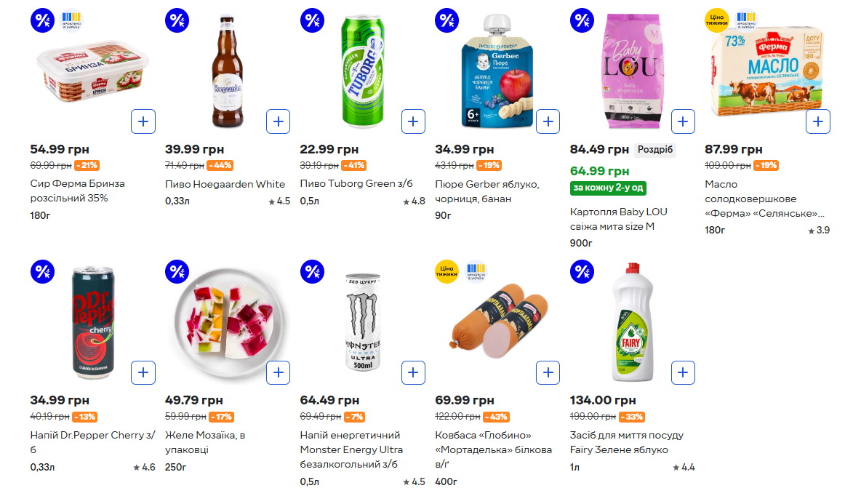
Task: Click the discount badge on Hoegaarden beer
Action: (177, 20)
